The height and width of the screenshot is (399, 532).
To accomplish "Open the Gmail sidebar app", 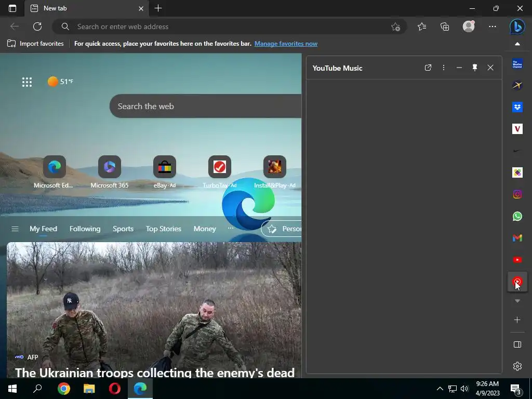I will (x=517, y=238).
